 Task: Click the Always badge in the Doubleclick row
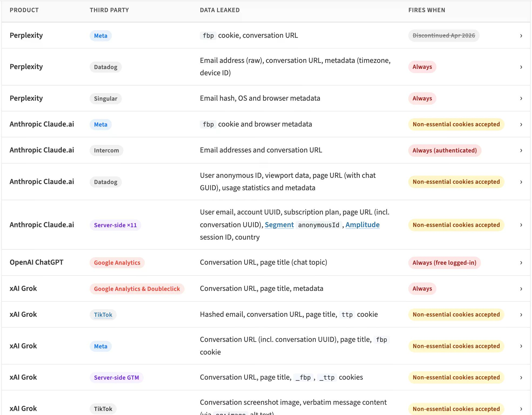(x=422, y=289)
